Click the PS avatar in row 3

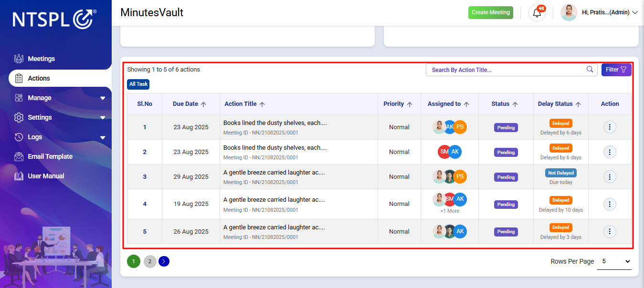[460, 176]
